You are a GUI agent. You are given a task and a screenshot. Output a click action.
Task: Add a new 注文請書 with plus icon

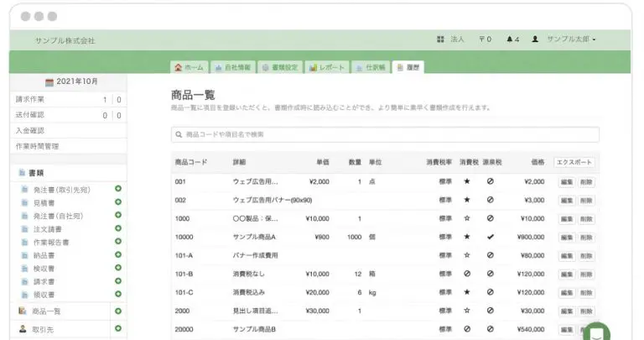(x=118, y=228)
